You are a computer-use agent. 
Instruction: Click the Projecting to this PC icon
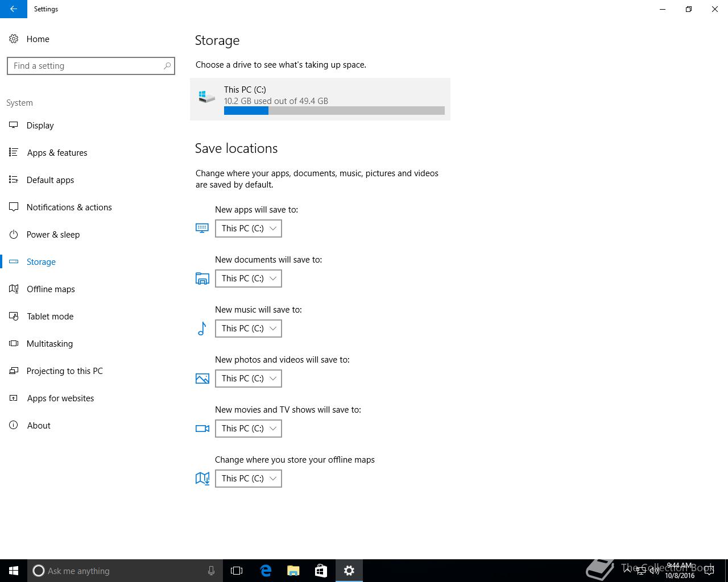(14, 371)
